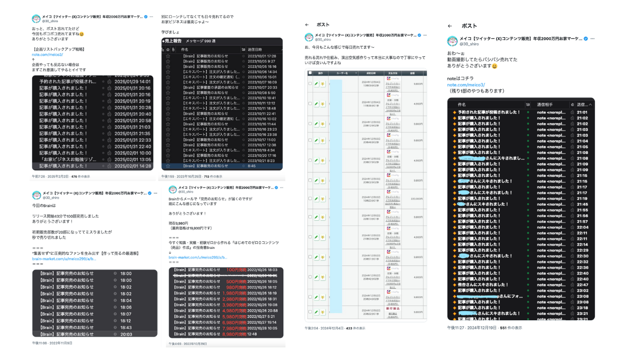
Task: Tick checkbox for 12月03日 20時07分 payment row
Action: coord(310,161)
